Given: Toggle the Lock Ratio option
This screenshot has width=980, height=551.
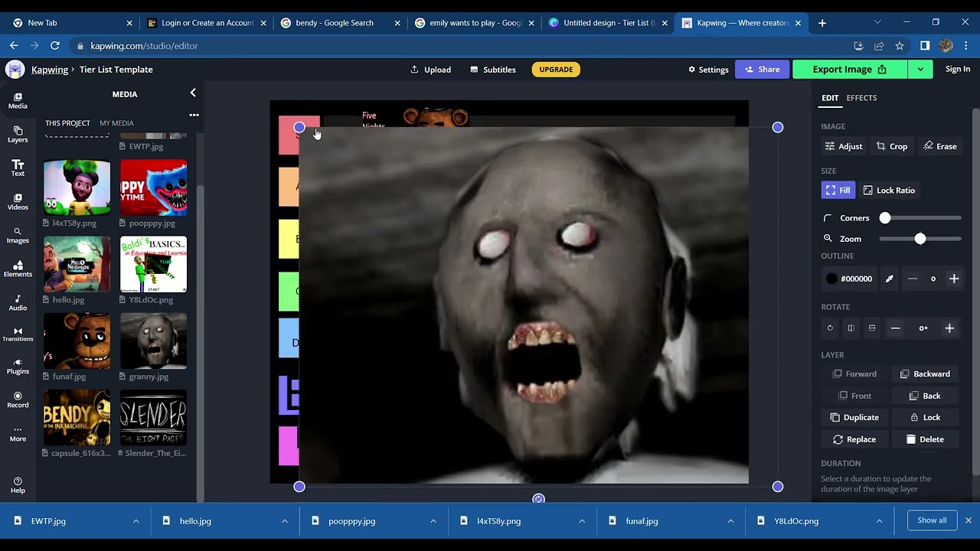Looking at the screenshot, I should tap(889, 190).
